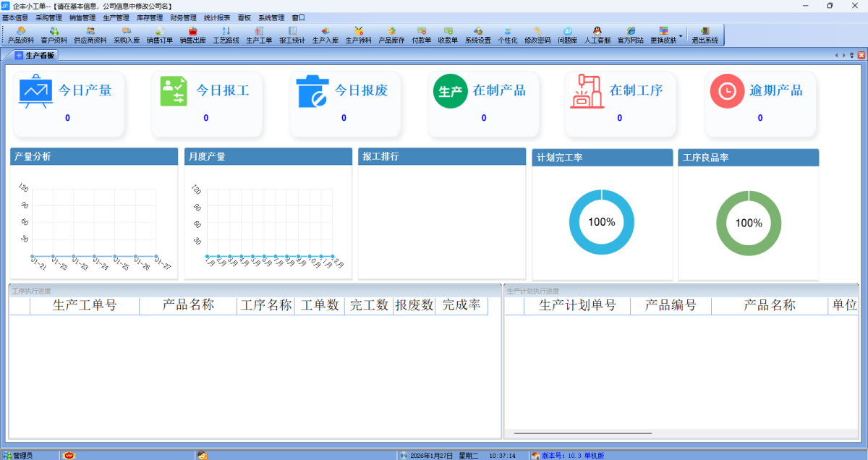Open 系统设置 from the toolbar
868x460 pixels.
477,35
